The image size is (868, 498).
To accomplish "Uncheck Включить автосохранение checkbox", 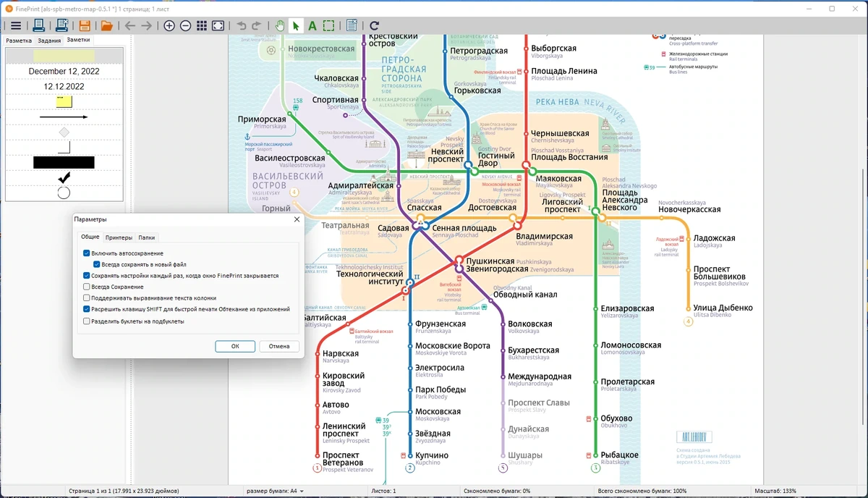I will point(87,253).
